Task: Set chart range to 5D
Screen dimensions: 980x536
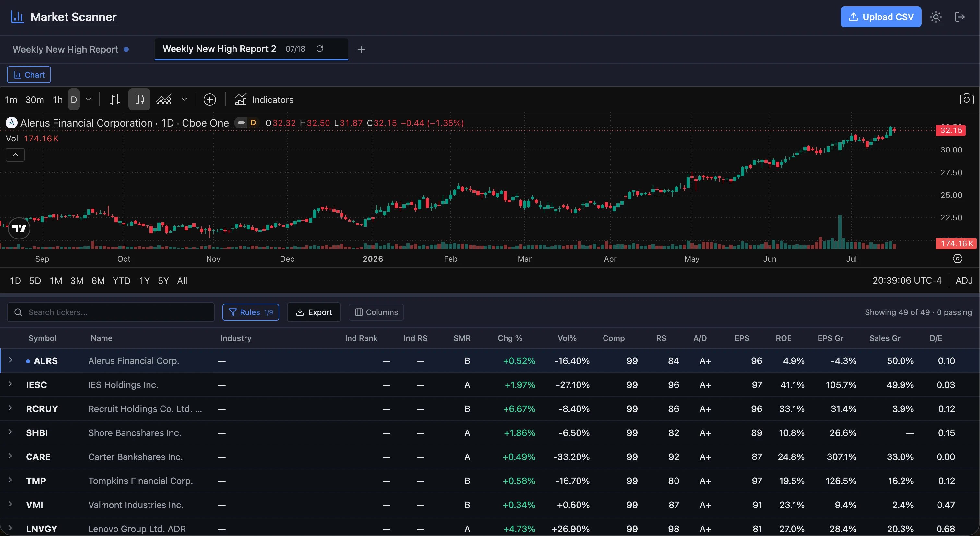Action: point(35,281)
